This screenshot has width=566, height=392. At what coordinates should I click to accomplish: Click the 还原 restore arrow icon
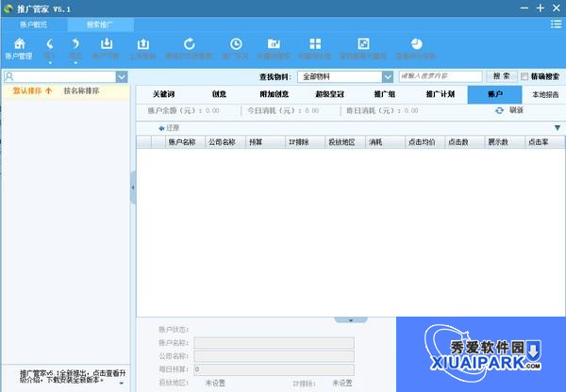161,128
